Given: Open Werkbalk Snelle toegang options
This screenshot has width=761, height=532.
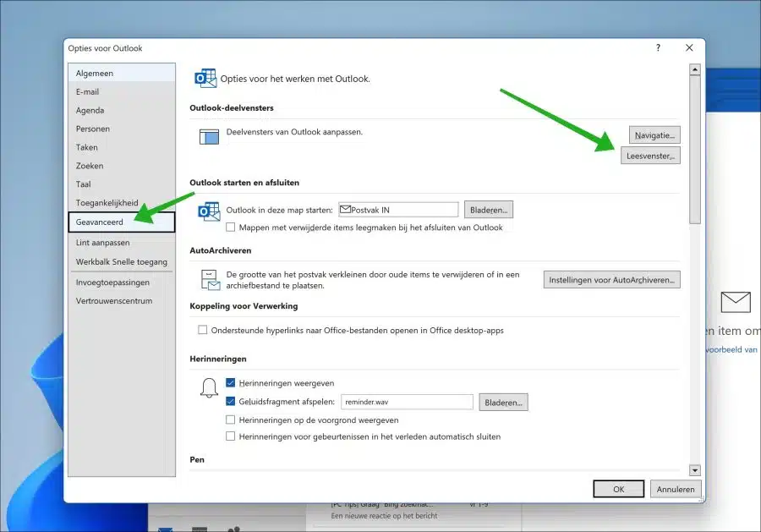Looking at the screenshot, I should pyautogui.click(x=122, y=261).
